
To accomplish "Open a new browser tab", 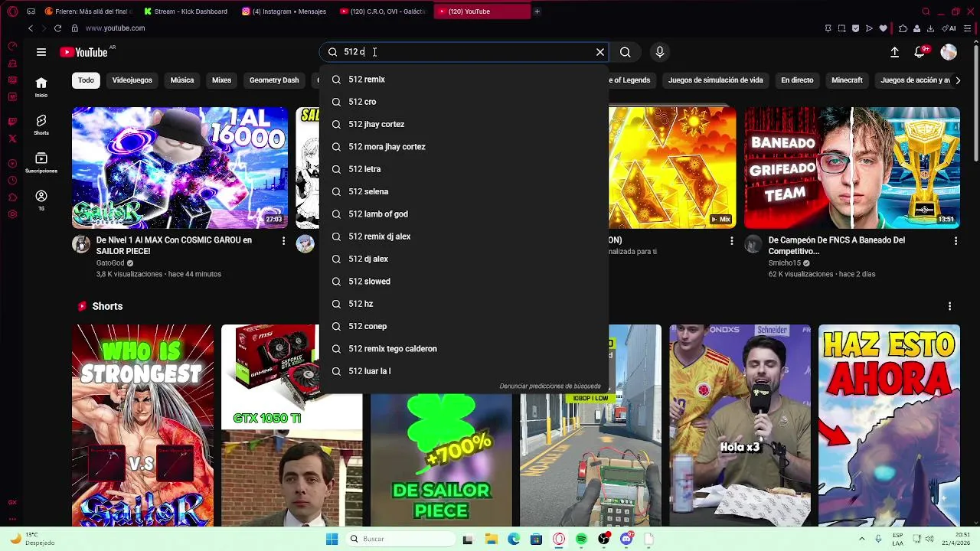I will click(537, 11).
